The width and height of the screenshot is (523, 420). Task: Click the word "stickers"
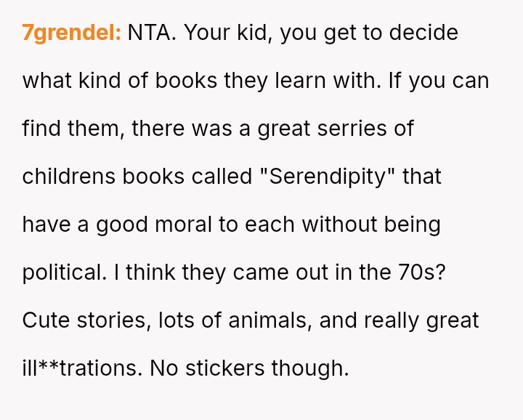[226, 368]
